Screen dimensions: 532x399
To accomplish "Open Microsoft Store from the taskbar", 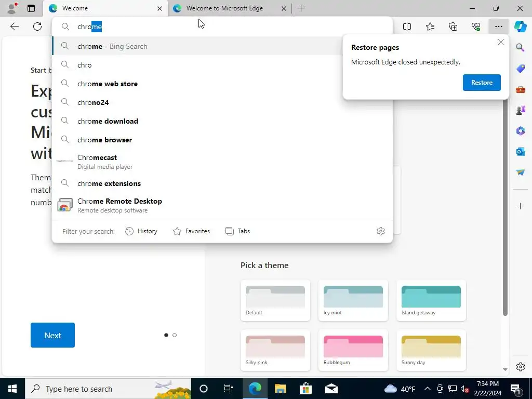I will click(305, 389).
